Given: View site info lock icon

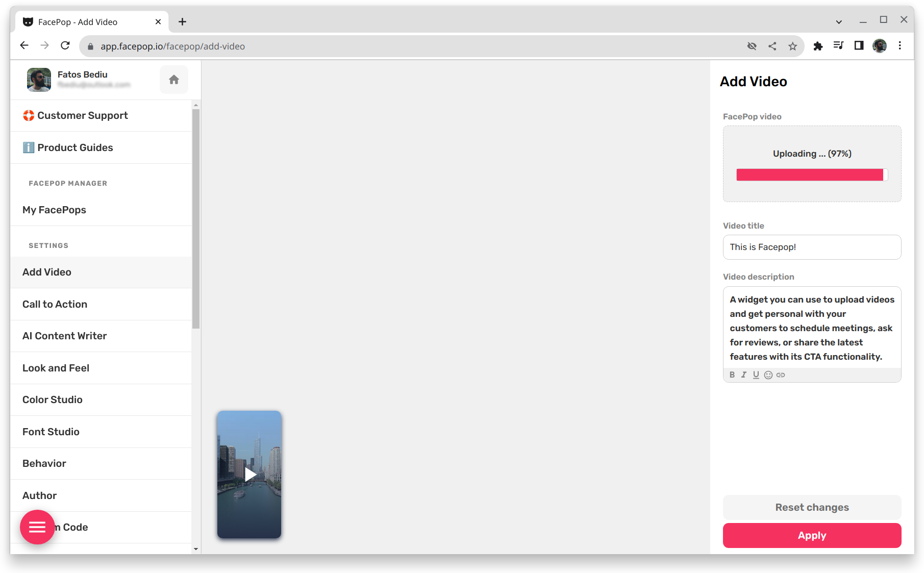Looking at the screenshot, I should coord(90,46).
